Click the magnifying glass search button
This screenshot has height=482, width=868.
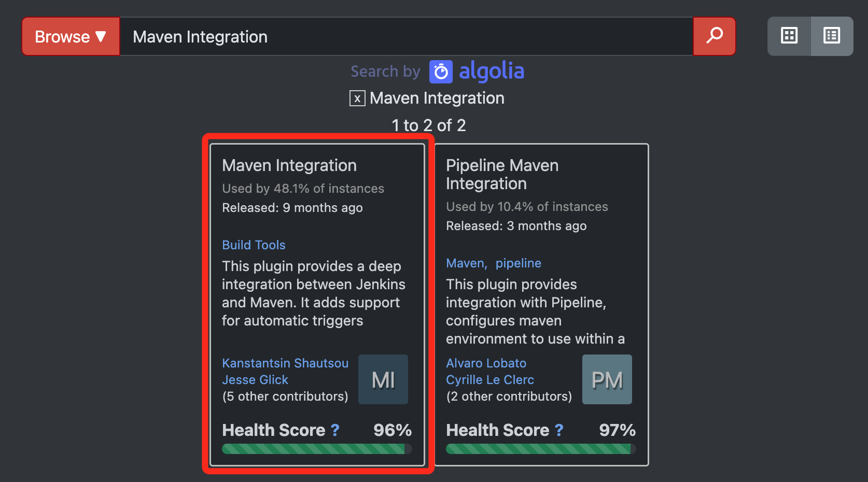coord(715,36)
